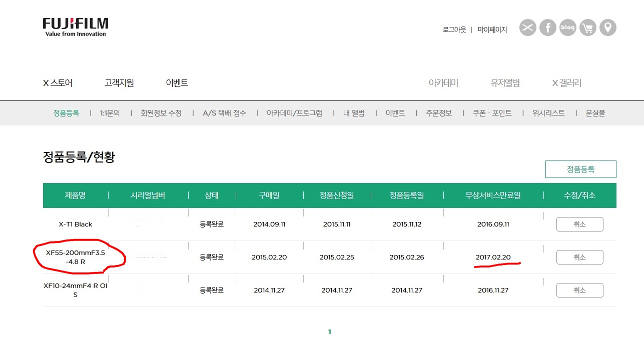Click the location pin icon
644x362 pixels.
point(608,27)
